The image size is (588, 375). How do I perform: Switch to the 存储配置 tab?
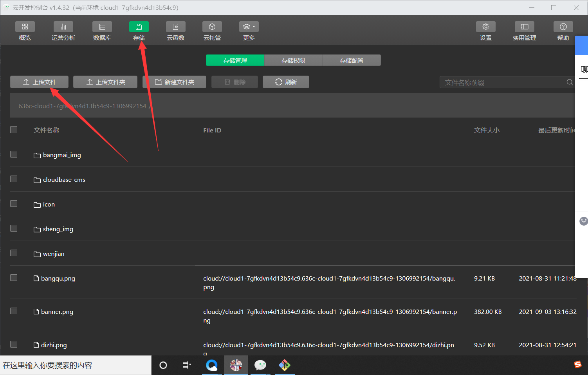(x=352, y=60)
